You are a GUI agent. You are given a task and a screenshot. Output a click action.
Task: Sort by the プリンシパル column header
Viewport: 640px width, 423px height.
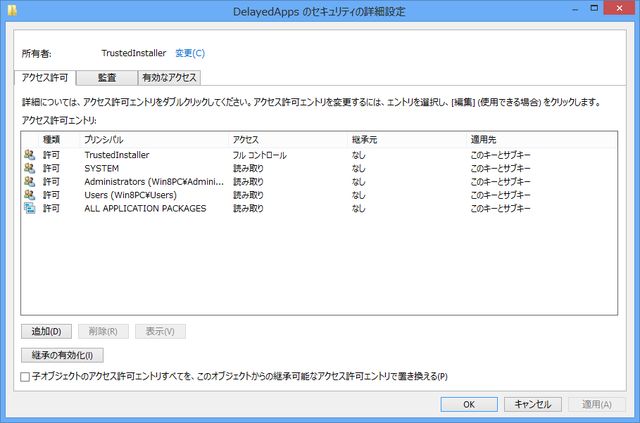[104, 140]
